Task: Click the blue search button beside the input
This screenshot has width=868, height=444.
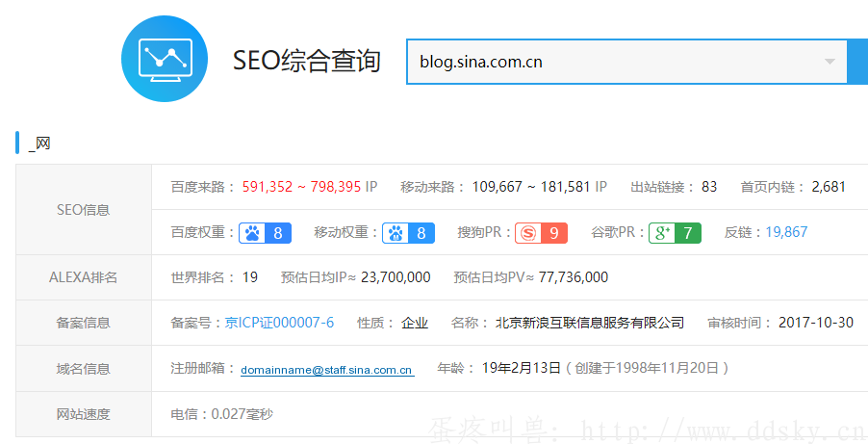Action: pos(857,62)
